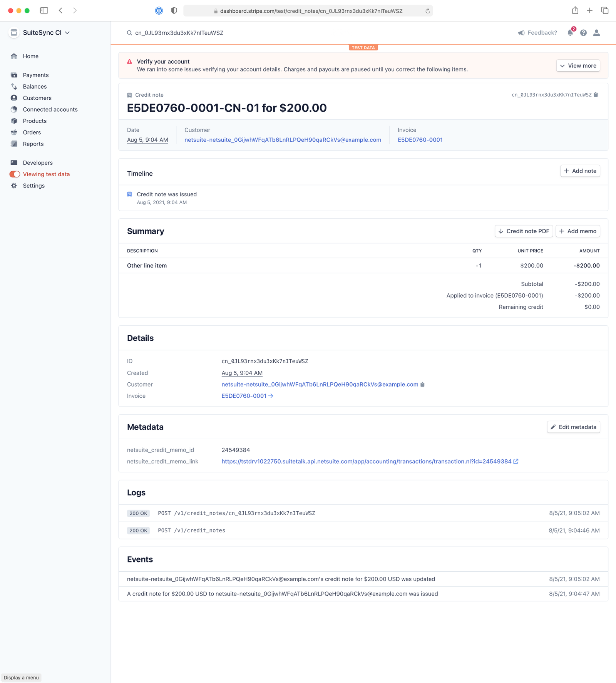
Task: Click Add memo button
Action: click(577, 231)
